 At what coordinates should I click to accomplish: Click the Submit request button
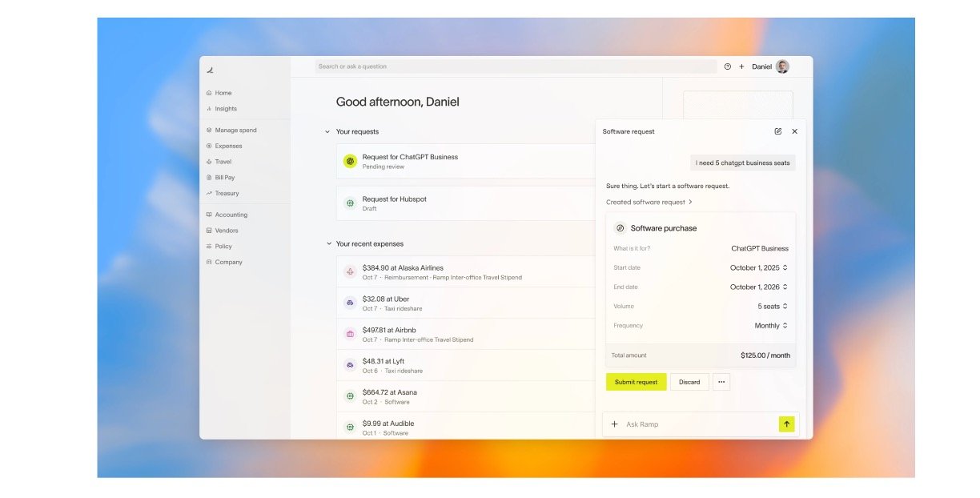pyautogui.click(x=636, y=382)
